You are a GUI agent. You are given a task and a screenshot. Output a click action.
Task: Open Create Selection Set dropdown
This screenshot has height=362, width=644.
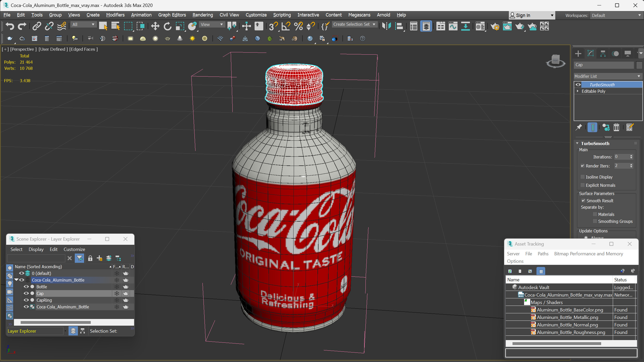click(355, 24)
